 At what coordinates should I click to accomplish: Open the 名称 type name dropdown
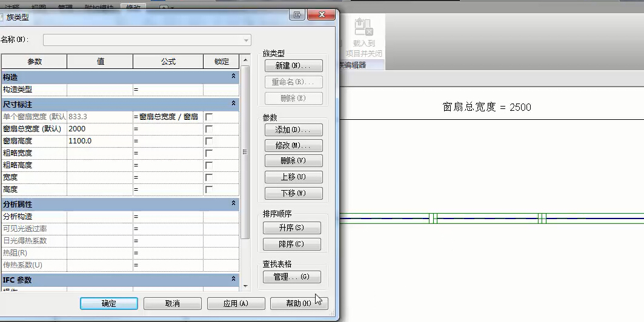click(x=246, y=40)
